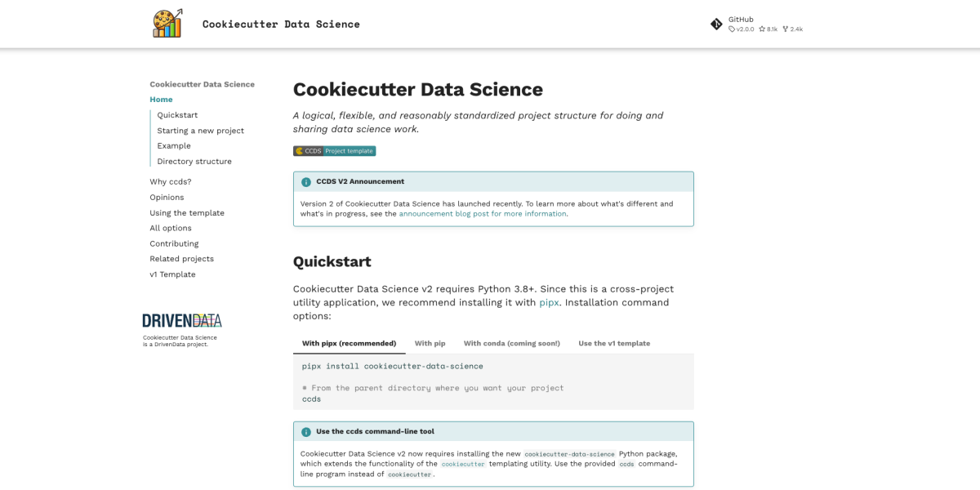Image resolution: width=980 pixels, height=490 pixels.
Task: Select 'Quickstart' in the navigation sidebar
Action: coord(177,114)
